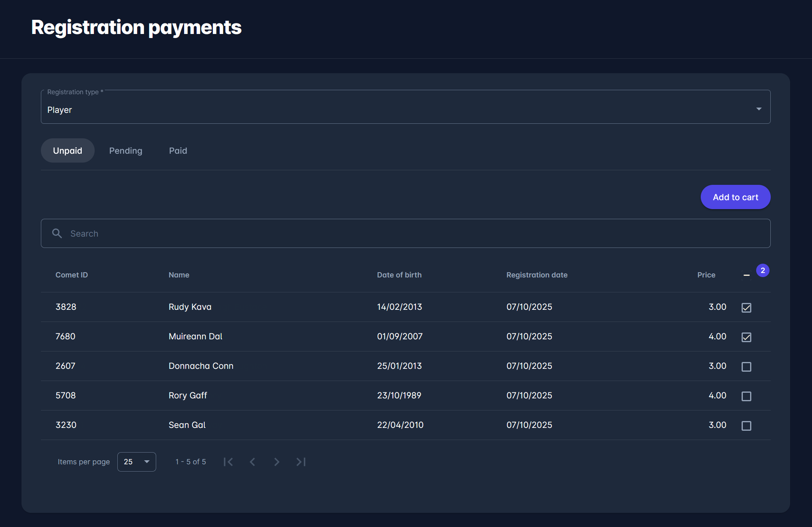Viewport: 812px width, 527px height.
Task: Go to the first page arrow
Action: click(228, 462)
